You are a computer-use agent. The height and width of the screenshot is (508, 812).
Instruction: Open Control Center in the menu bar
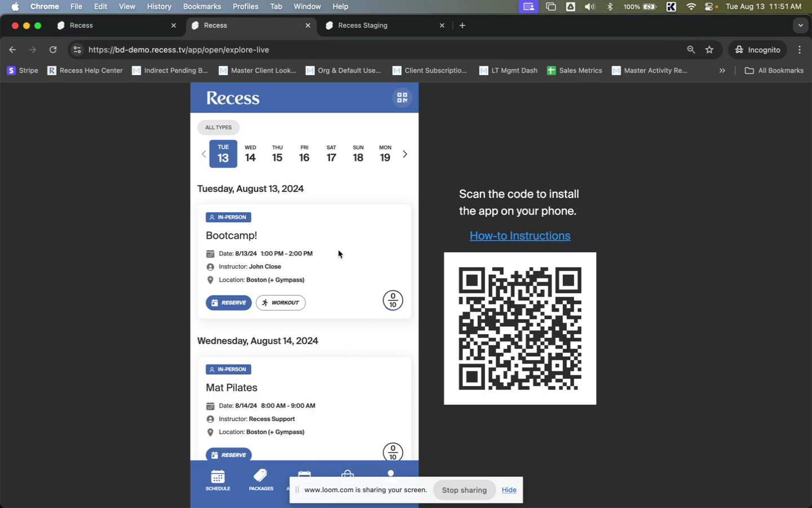point(710,7)
